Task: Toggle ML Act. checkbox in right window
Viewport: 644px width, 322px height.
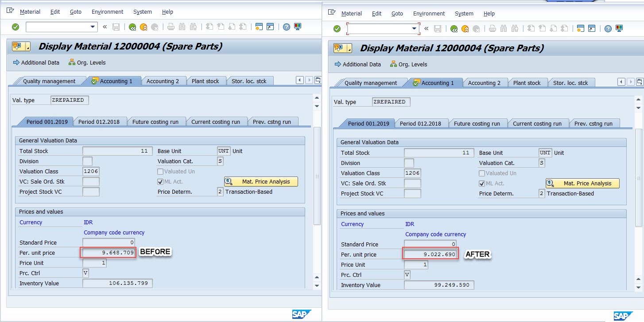Action: 482,183
